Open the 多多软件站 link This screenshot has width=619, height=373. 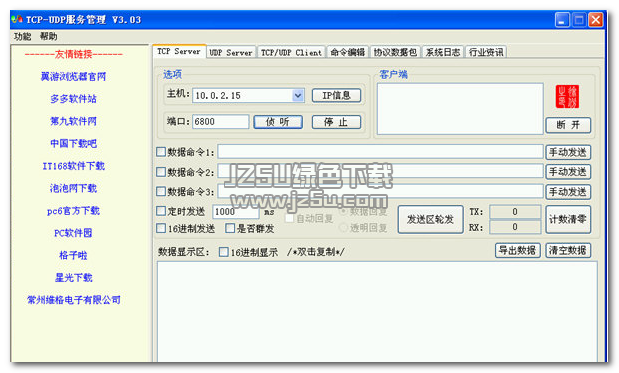point(73,99)
